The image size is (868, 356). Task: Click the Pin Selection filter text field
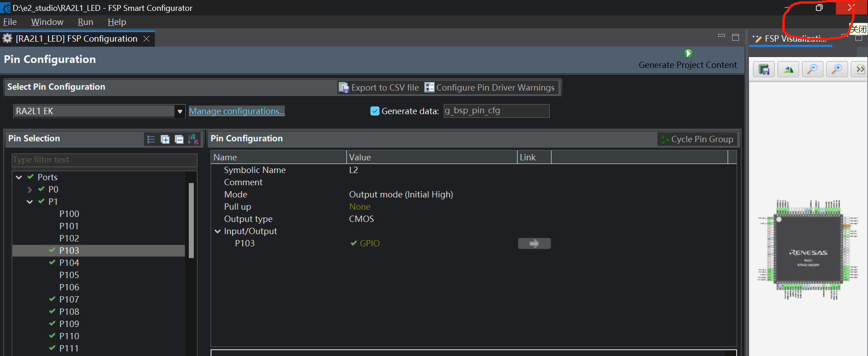(105, 160)
